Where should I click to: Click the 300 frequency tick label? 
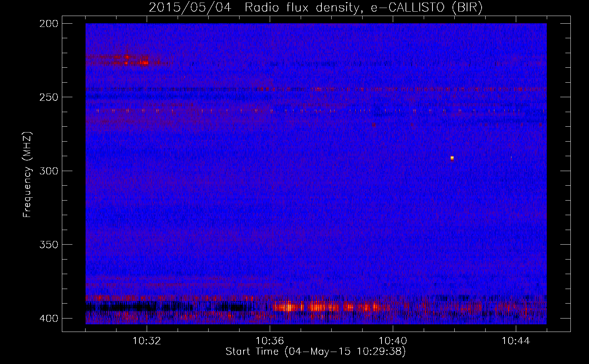(49, 171)
